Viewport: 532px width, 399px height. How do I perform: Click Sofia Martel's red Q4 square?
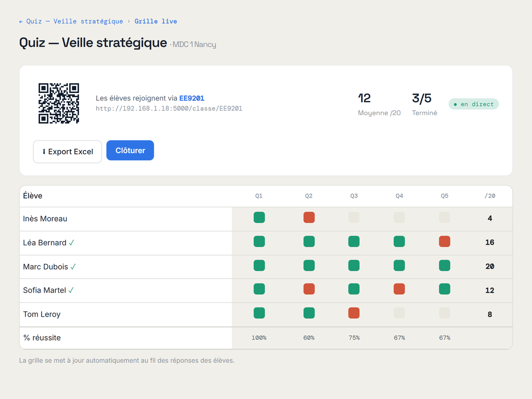(x=399, y=289)
